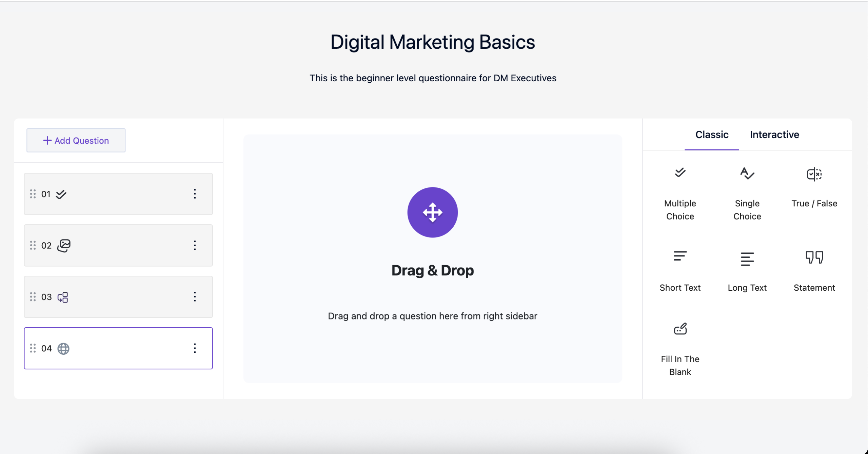
Task: Select question 01 in the list
Action: point(119,194)
